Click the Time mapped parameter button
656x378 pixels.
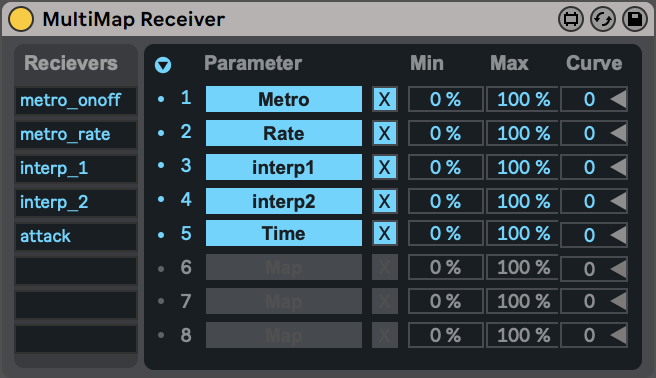tap(284, 233)
